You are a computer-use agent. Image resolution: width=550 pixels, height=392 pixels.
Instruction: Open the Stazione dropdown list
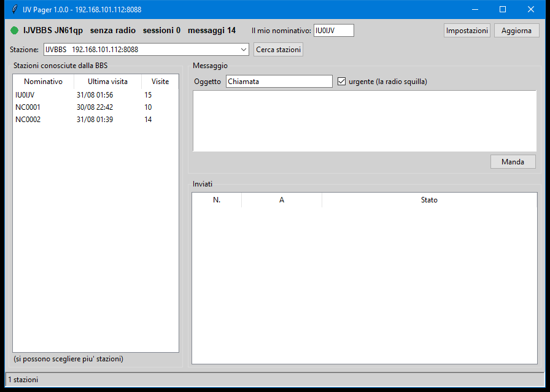pyautogui.click(x=244, y=50)
